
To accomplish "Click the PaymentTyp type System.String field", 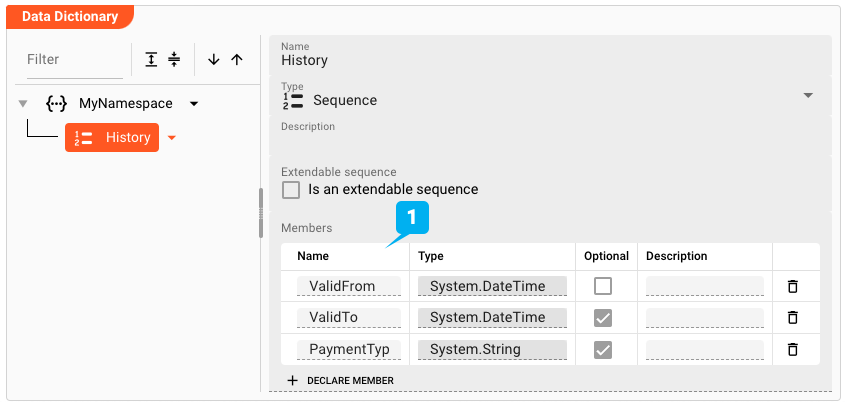I will pyautogui.click(x=492, y=349).
